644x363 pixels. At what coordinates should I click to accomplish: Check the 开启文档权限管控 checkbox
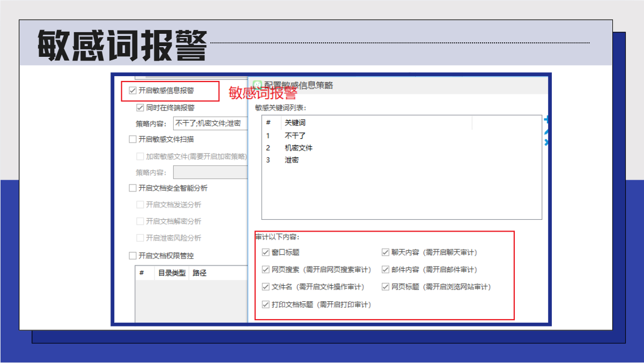click(133, 256)
